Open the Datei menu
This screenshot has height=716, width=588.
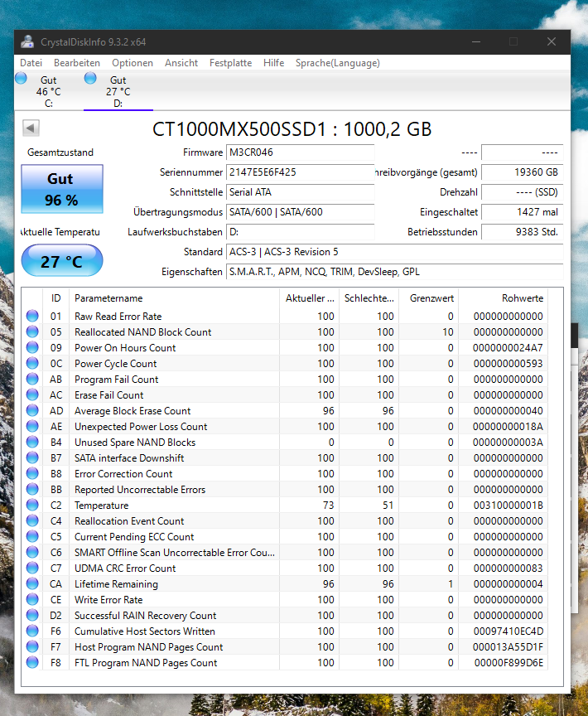point(31,63)
